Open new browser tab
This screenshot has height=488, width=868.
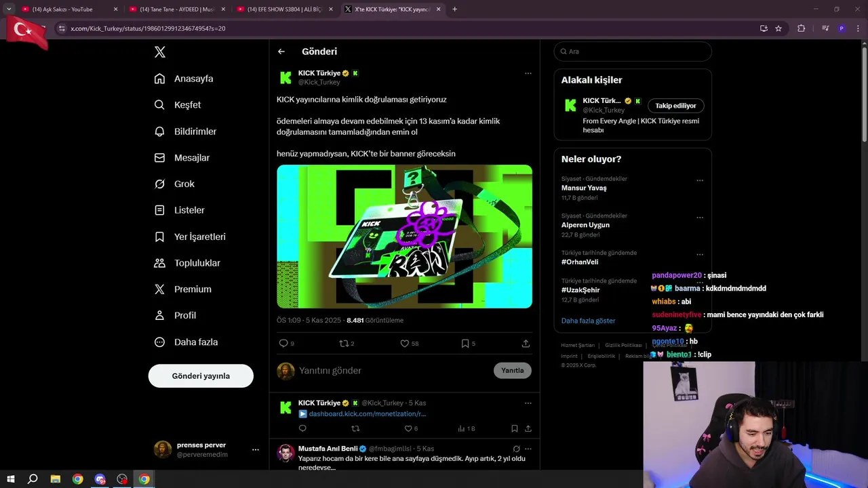pyautogui.click(x=454, y=9)
